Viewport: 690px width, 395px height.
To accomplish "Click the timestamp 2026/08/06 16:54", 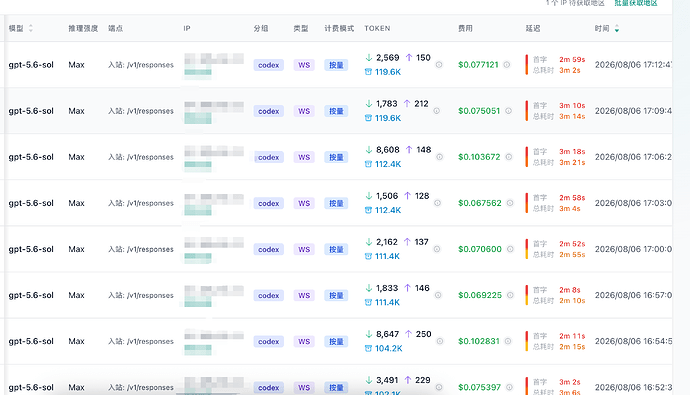I will [633, 341].
